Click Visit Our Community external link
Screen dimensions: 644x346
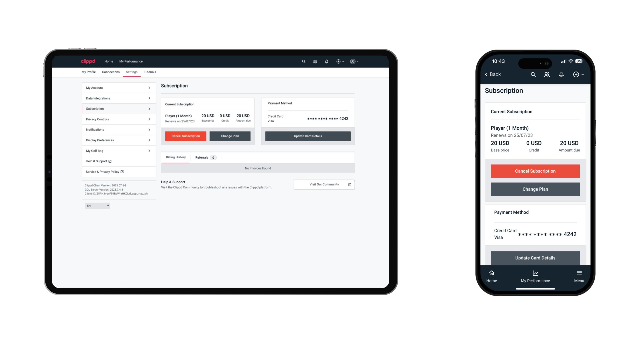[323, 184]
